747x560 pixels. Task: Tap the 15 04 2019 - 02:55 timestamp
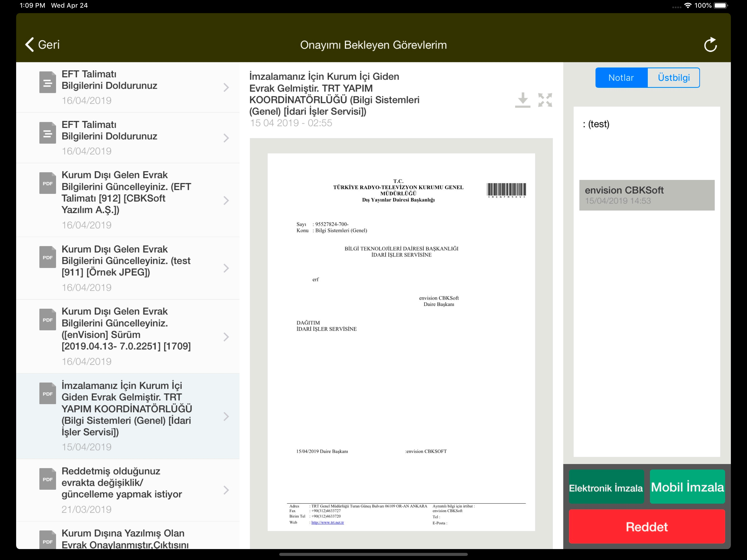[x=291, y=123]
